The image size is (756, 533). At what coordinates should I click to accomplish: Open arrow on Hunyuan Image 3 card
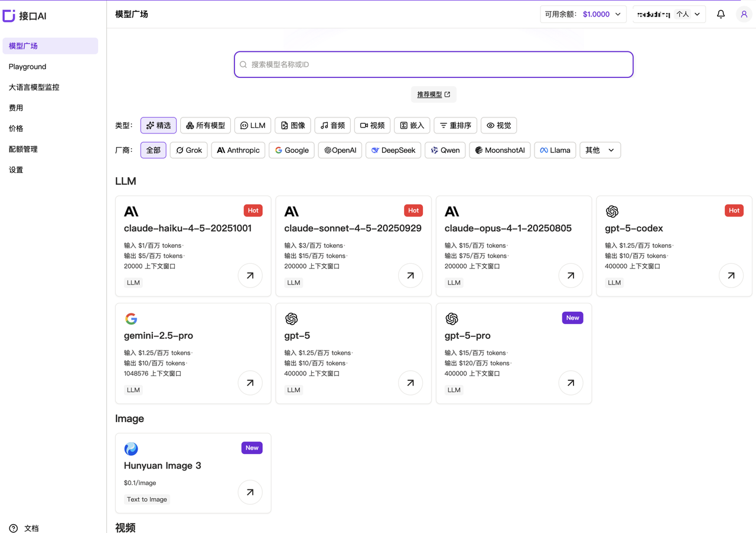[x=250, y=492]
